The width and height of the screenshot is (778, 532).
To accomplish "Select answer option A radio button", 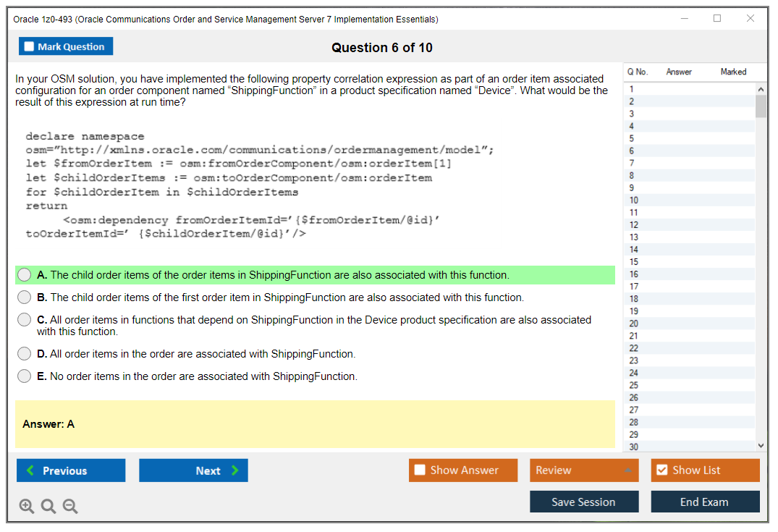I will click(24, 274).
